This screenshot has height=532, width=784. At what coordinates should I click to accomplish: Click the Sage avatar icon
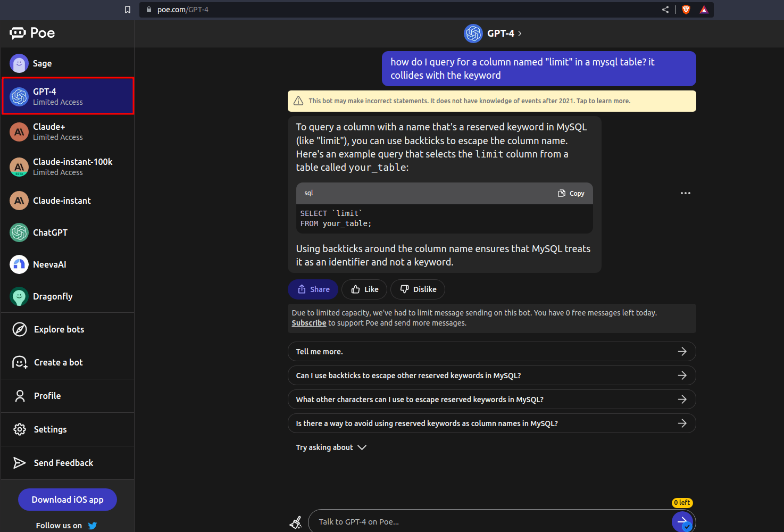tap(19, 63)
